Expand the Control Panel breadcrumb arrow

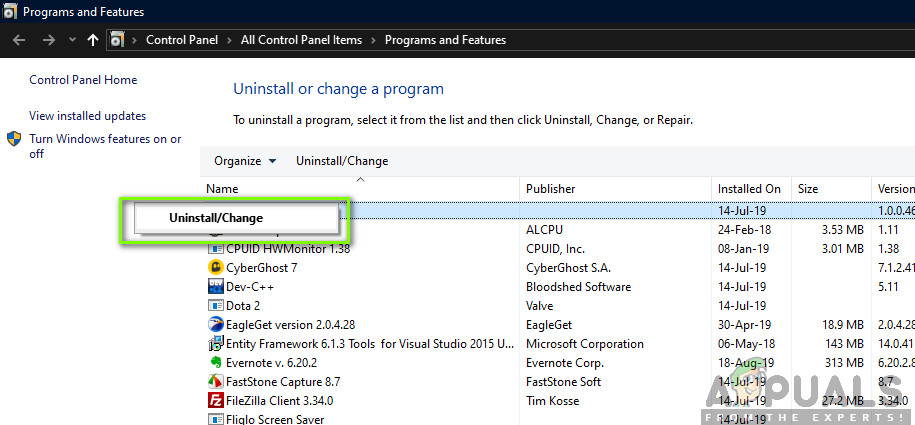232,40
